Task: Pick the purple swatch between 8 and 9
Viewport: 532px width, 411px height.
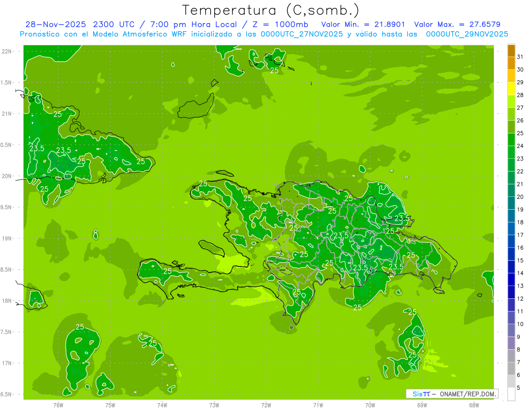Action: click(x=511, y=343)
